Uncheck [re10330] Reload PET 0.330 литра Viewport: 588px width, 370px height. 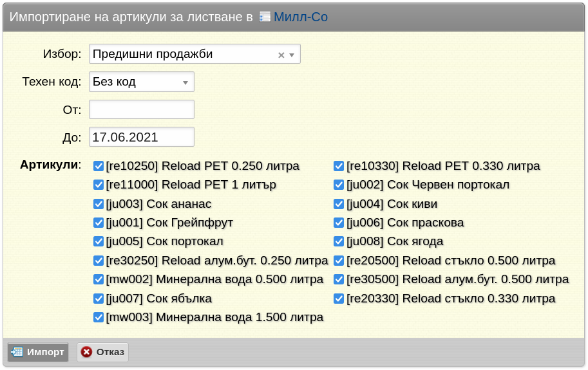[x=339, y=166]
